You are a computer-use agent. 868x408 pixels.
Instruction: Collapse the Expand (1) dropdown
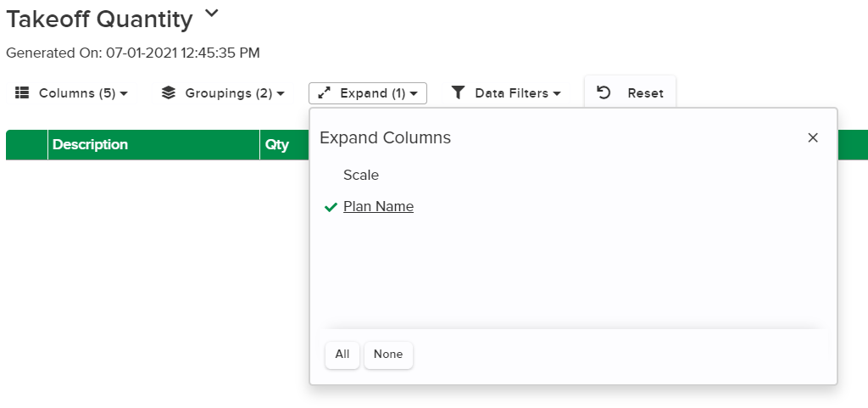pyautogui.click(x=368, y=93)
